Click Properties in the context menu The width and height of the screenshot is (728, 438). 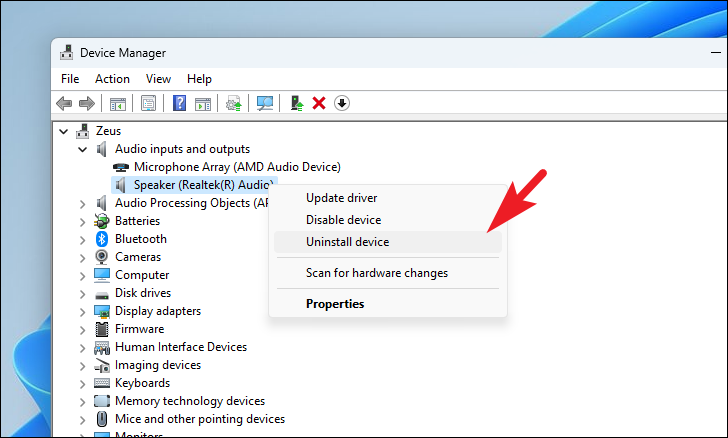click(x=335, y=304)
